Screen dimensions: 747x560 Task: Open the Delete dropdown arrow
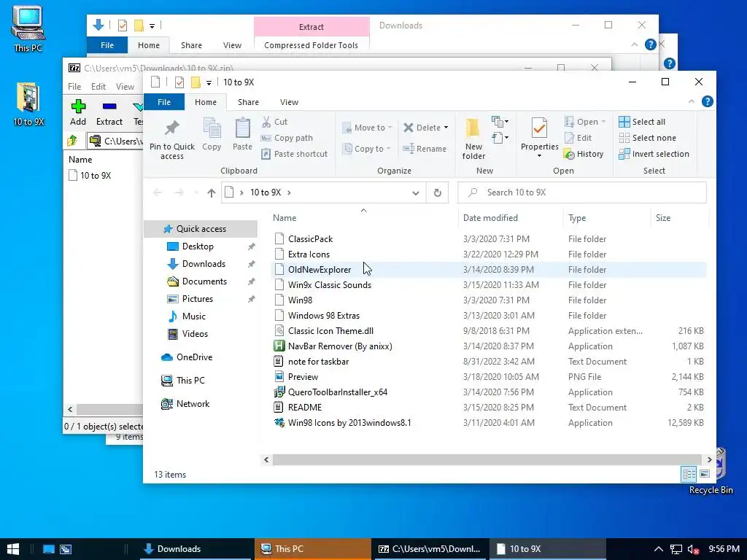pyautogui.click(x=446, y=128)
